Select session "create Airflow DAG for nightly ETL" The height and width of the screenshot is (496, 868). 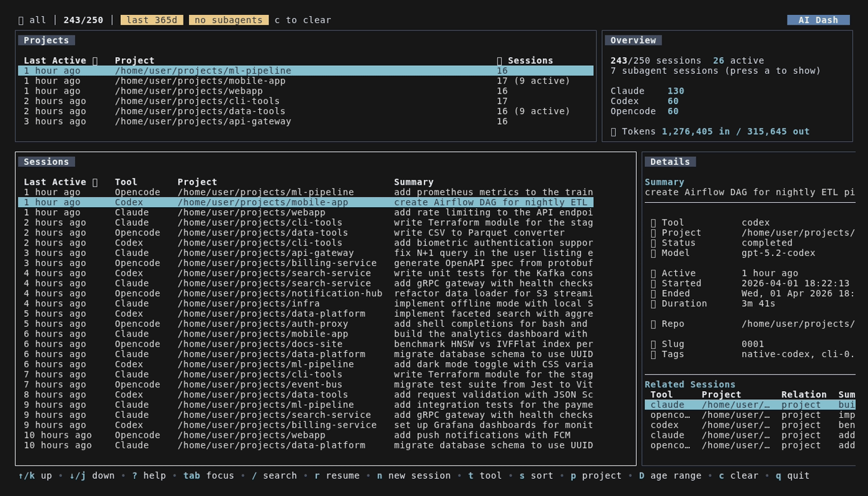(x=306, y=202)
